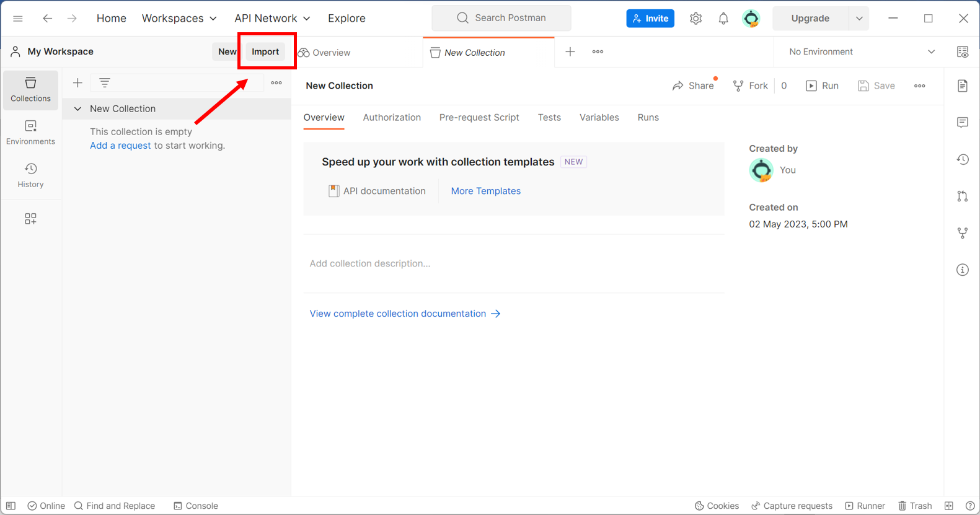Open the Trash in status bar
Screen dimensions: 980x515
click(915, 506)
